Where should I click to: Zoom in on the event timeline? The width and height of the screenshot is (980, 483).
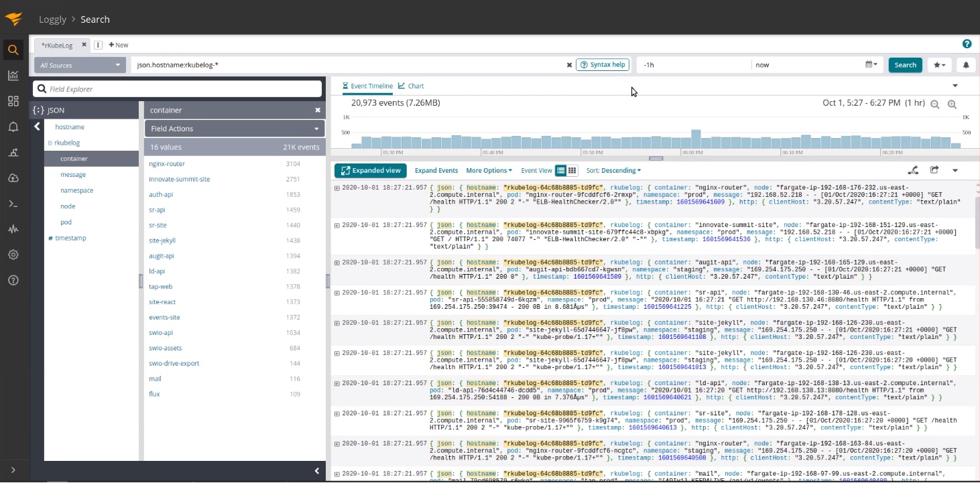coord(952,105)
